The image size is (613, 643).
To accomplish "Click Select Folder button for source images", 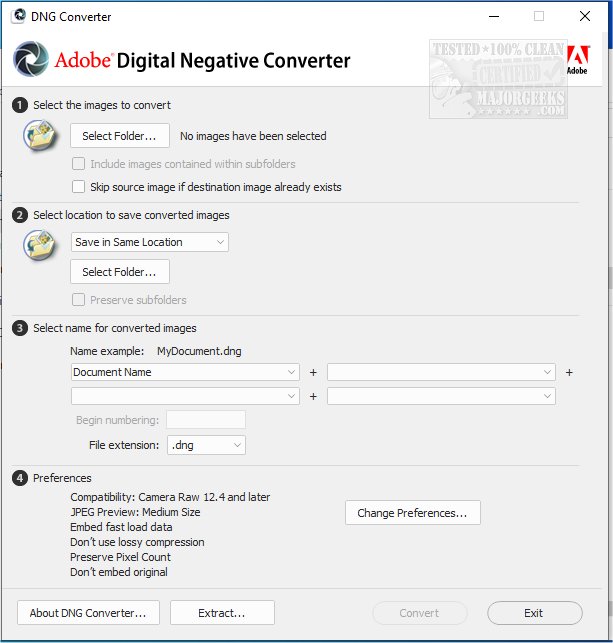I will pyautogui.click(x=119, y=136).
